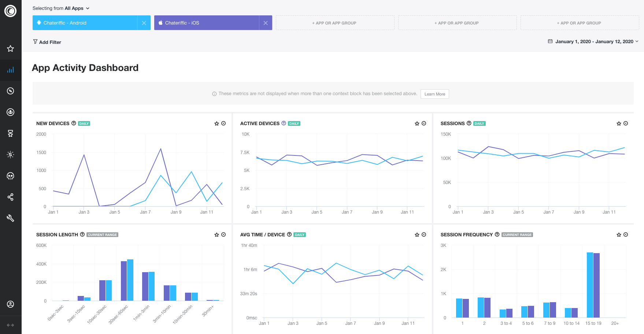
Task: Click the SESSION FREQUENCY chart title
Action: click(x=467, y=235)
